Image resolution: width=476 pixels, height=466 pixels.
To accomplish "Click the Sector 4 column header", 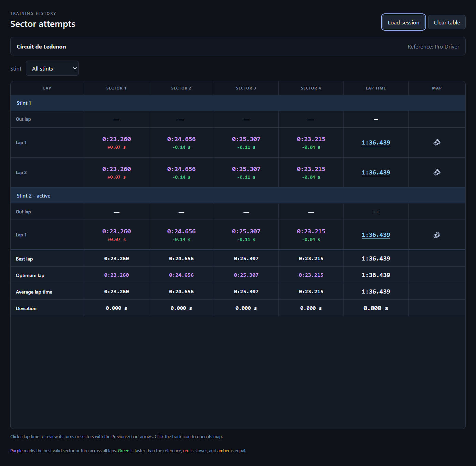I will [311, 88].
